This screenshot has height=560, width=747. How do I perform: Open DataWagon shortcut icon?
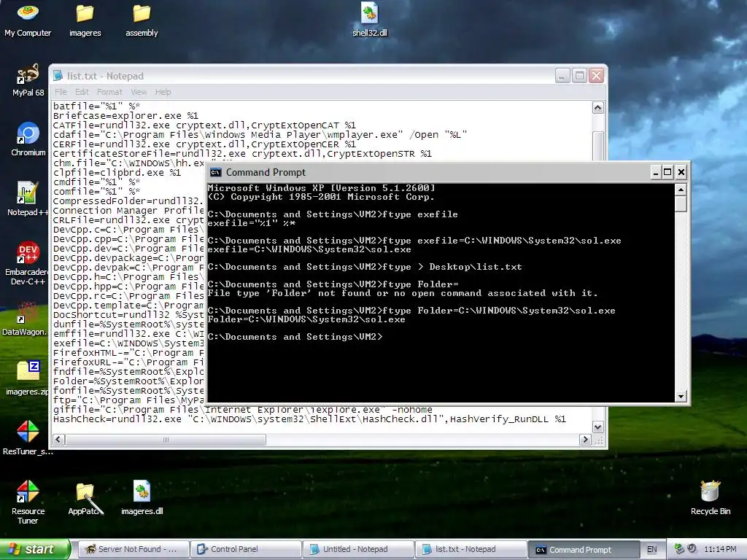click(x=26, y=318)
